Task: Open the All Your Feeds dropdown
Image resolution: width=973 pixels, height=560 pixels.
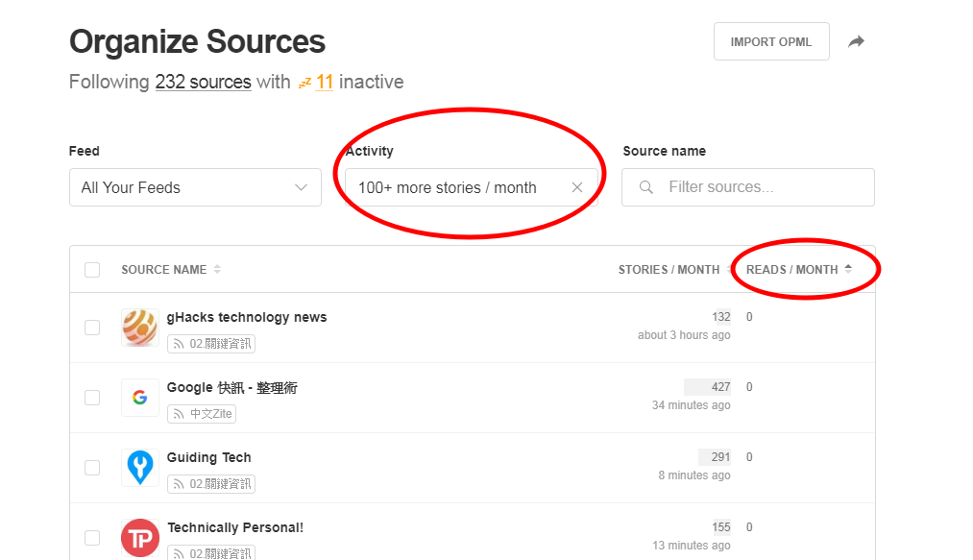Action: pos(195,187)
